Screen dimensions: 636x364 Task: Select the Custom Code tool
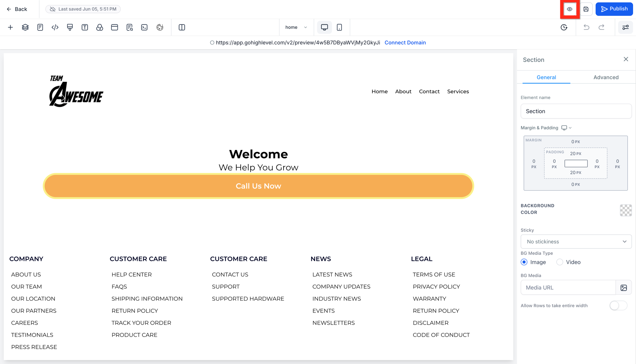coord(55,27)
